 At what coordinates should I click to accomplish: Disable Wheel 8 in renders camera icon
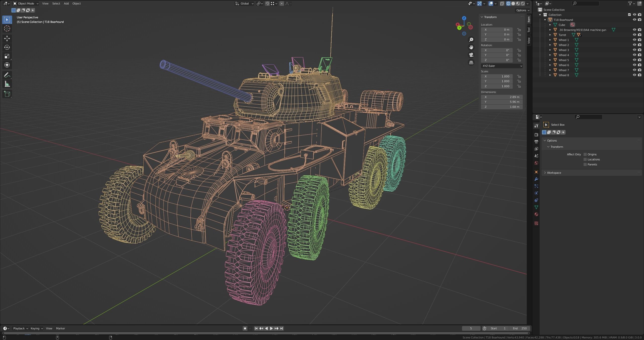click(x=639, y=75)
